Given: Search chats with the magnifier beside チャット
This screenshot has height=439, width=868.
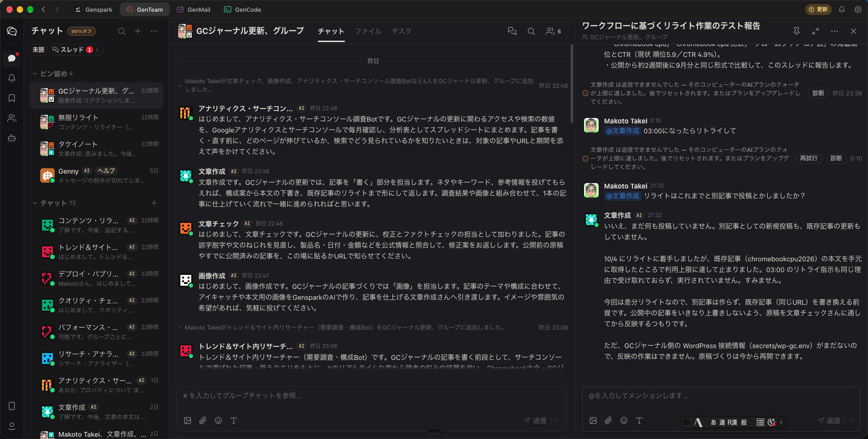Looking at the screenshot, I should point(122,31).
